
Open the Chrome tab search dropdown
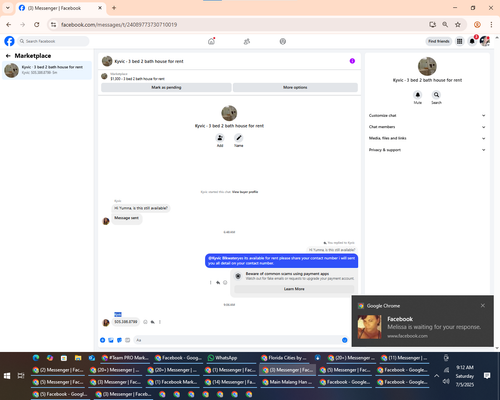coord(8,8)
